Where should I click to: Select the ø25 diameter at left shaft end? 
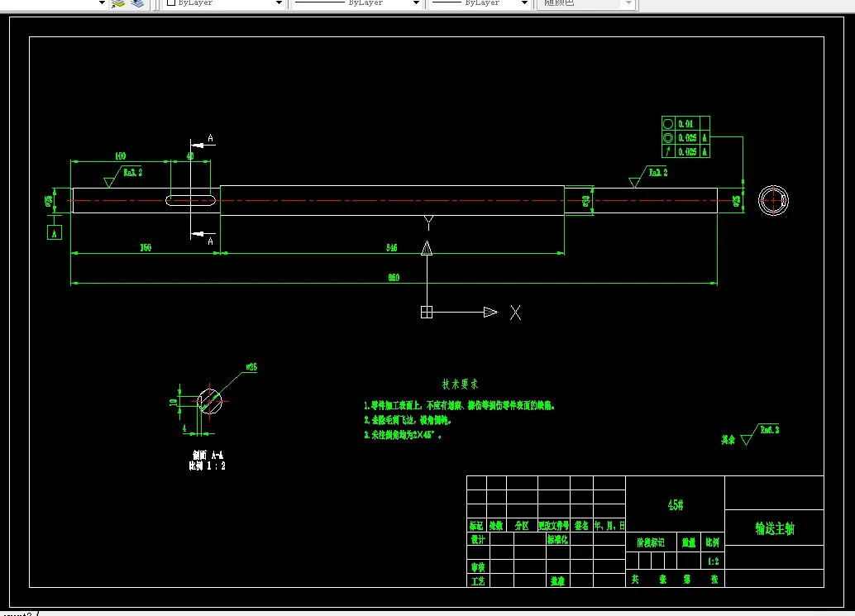(x=49, y=201)
